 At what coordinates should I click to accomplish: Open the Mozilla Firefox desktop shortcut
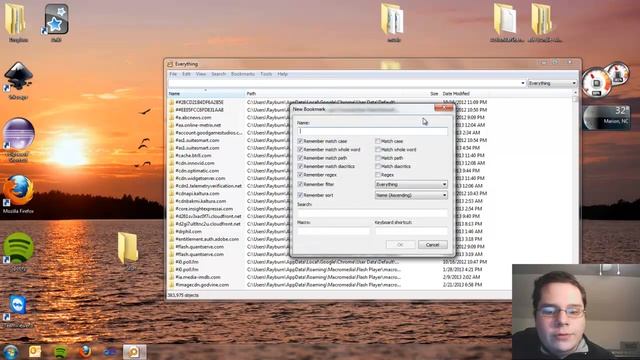tap(18, 191)
